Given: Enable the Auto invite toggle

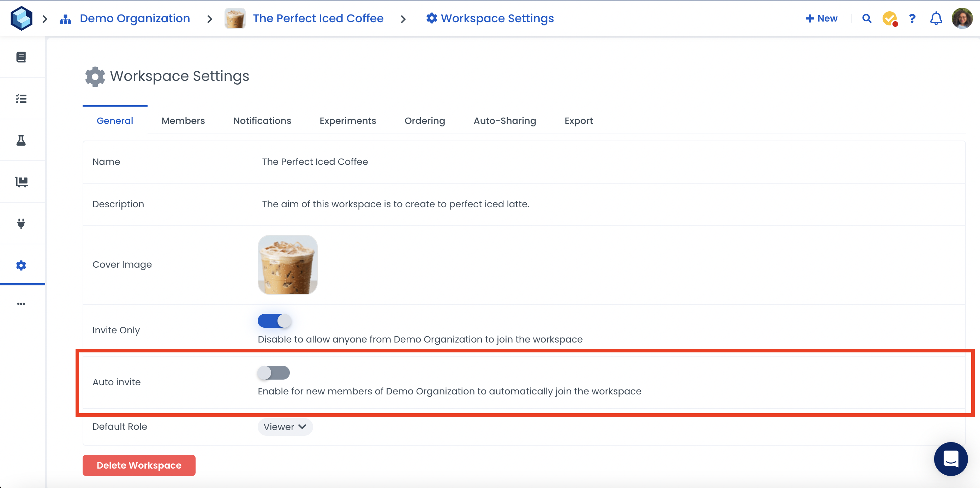Looking at the screenshot, I should pyautogui.click(x=274, y=373).
